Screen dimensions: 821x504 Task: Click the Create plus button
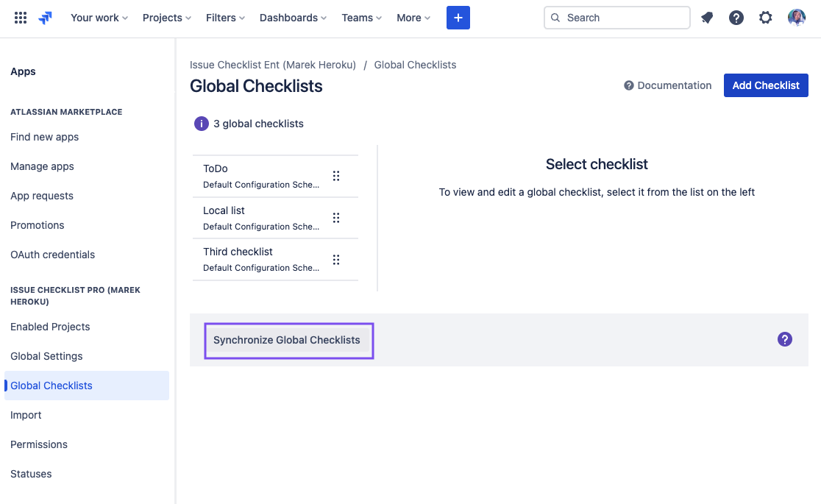[458, 17]
